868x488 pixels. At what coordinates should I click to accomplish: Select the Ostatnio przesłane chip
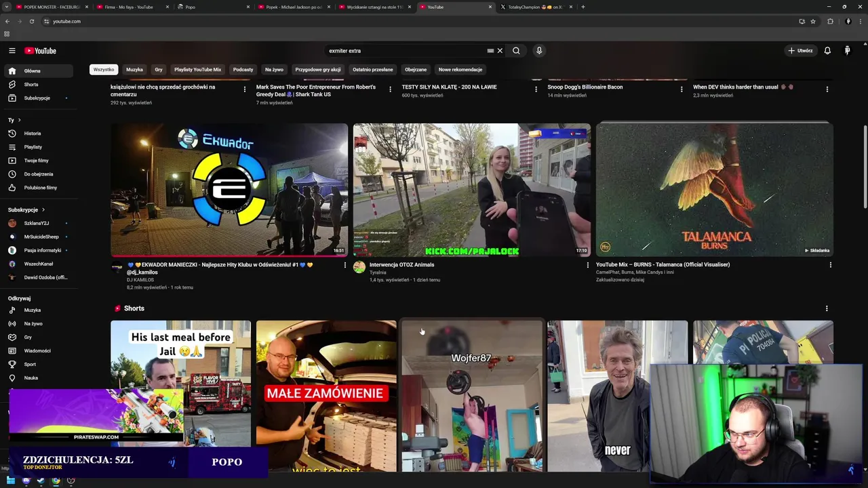tap(373, 69)
